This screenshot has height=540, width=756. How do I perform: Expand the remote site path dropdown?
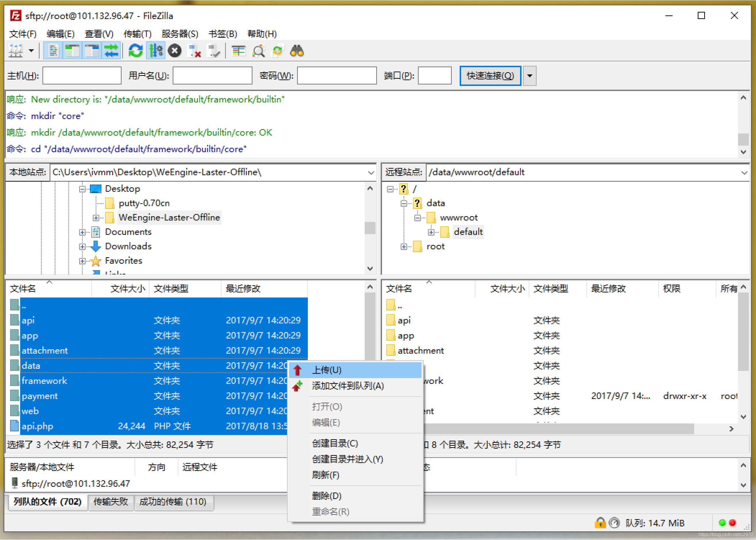point(744,172)
